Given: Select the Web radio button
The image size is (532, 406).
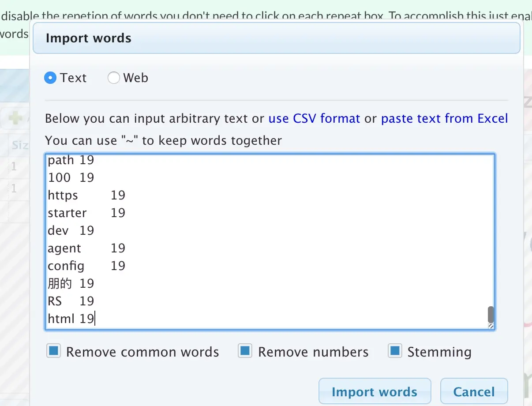Looking at the screenshot, I should (114, 78).
